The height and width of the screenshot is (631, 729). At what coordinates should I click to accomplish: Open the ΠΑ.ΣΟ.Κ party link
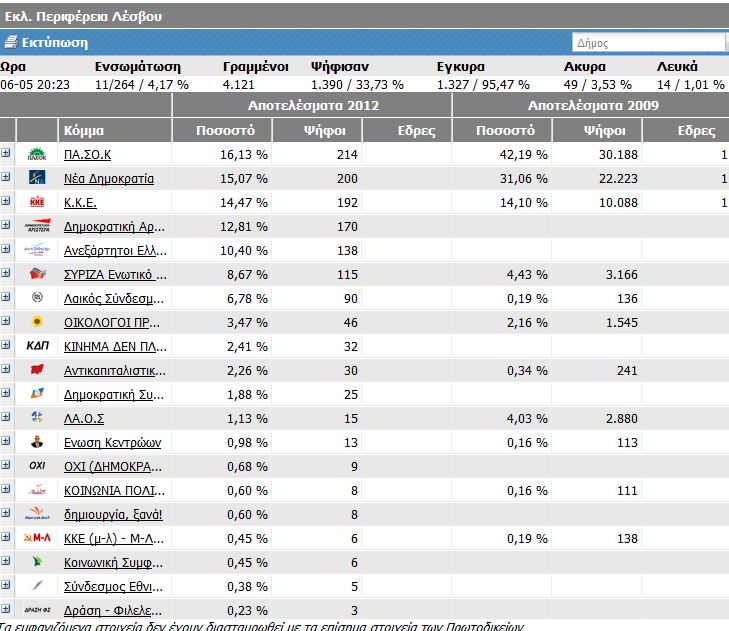[87, 155]
